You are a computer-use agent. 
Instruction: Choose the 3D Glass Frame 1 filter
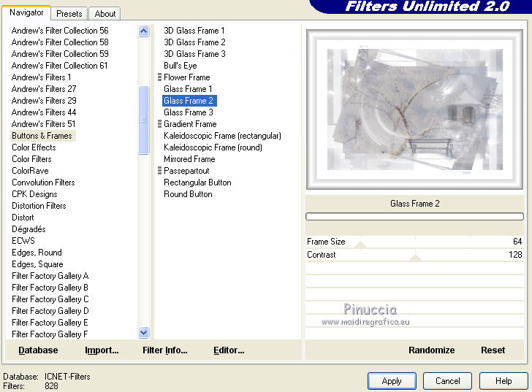(194, 31)
